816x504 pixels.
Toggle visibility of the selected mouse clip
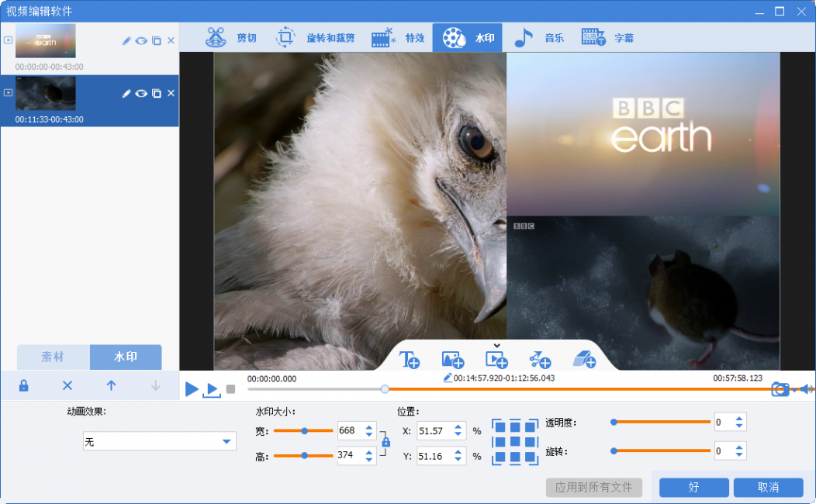tap(141, 94)
